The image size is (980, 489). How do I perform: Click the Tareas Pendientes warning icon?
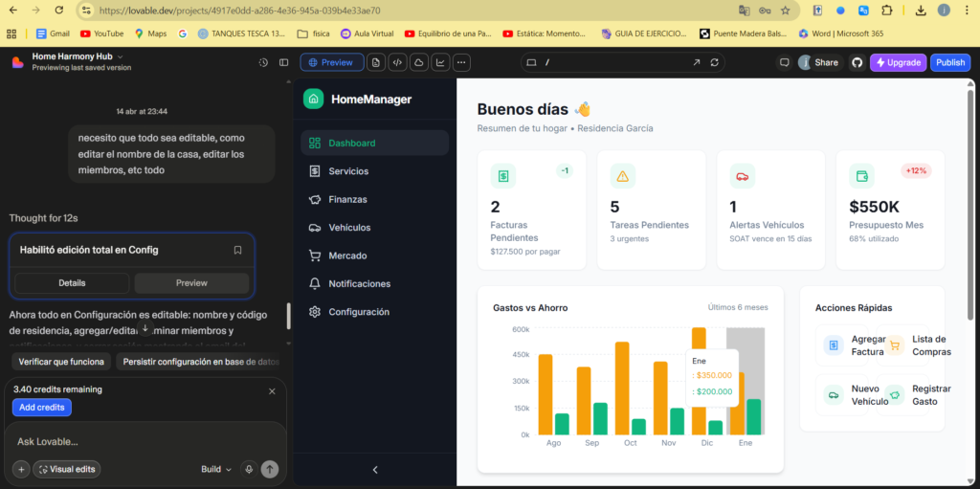tap(622, 176)
